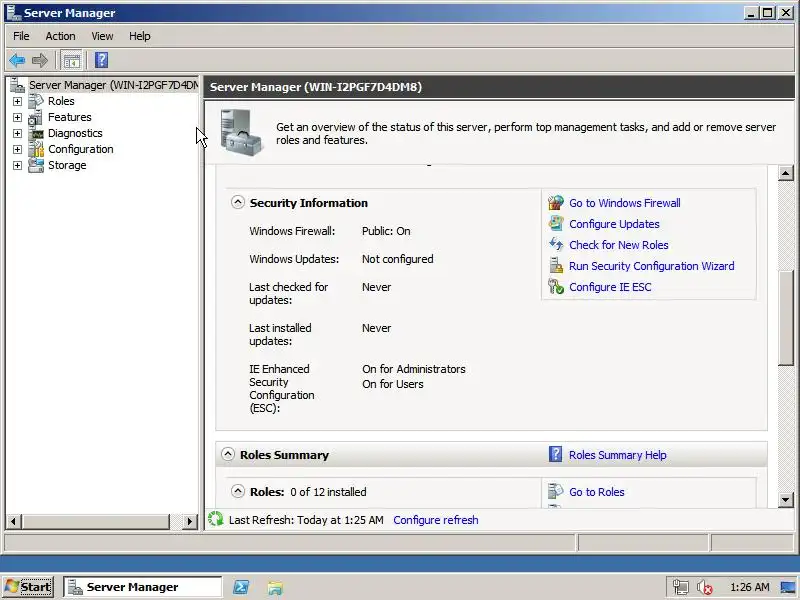
Task: Click the Show Desktop icon beside the clock
Action: coord(788,587)
